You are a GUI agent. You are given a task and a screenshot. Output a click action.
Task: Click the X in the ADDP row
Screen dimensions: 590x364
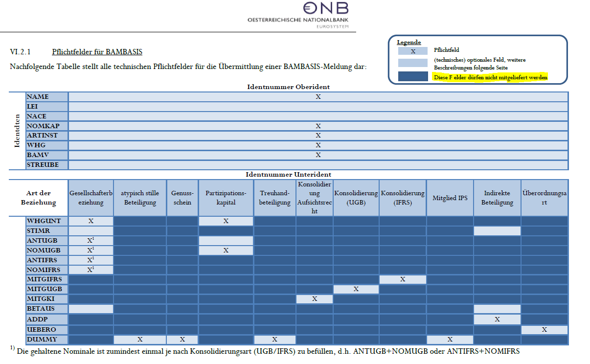coord(497,319)
